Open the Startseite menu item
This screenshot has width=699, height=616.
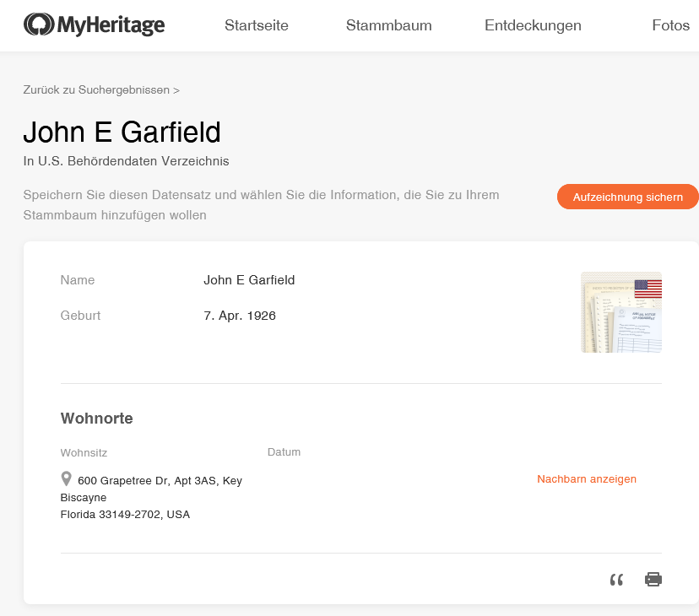(256, 25)
